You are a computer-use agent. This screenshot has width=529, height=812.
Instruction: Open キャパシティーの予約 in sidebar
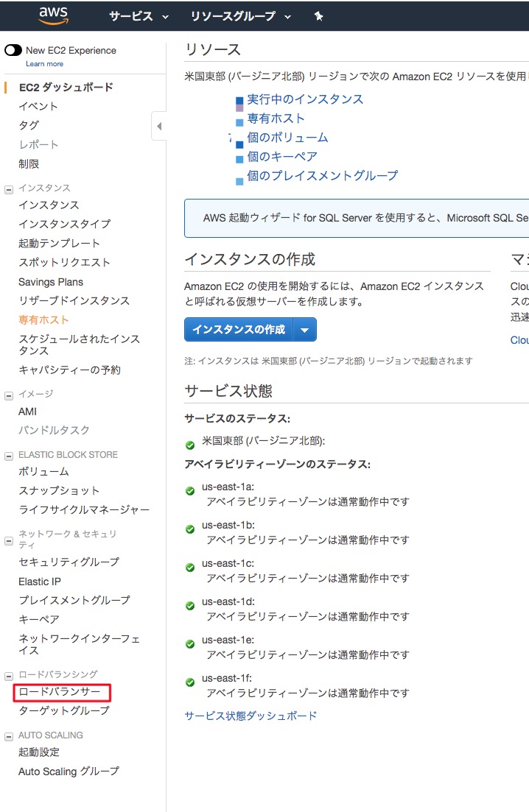coord(69,370)
